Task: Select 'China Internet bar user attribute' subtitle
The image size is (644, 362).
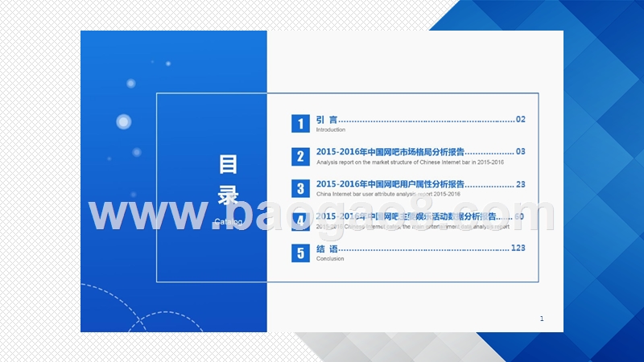Action: (x=388, y=194)
